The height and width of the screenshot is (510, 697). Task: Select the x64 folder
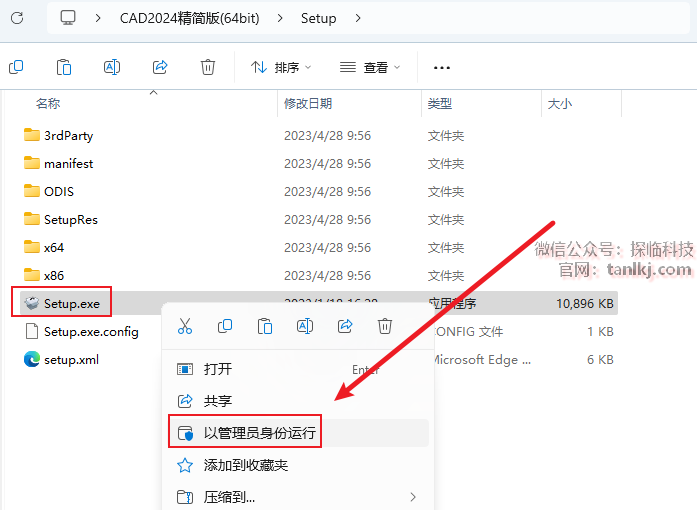point(44,248)
